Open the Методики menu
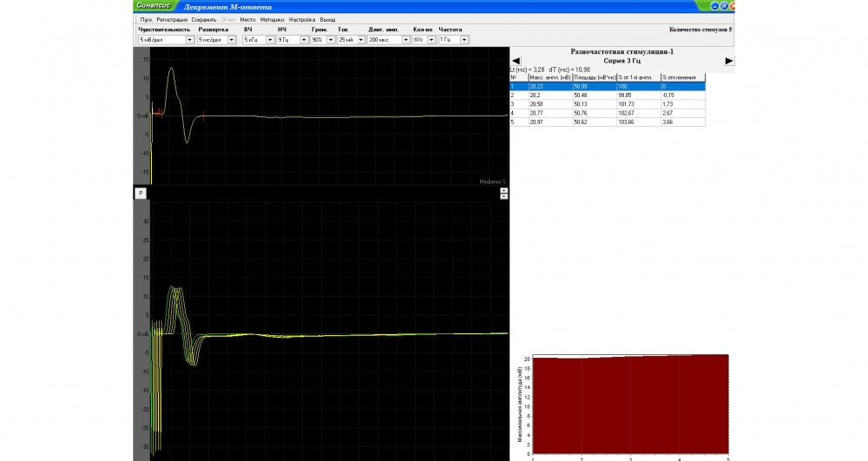The image size is (868, 461). [x=273, y=19]
